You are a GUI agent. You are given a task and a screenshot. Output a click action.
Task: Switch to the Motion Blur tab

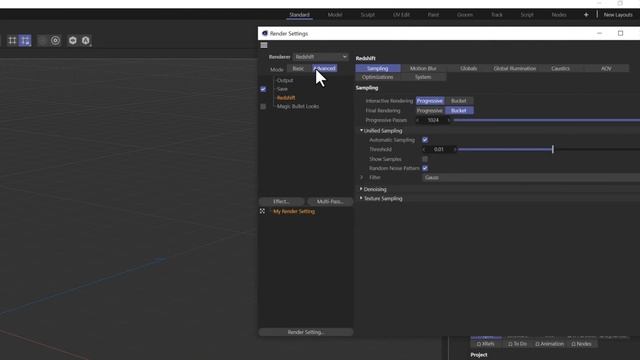coord(423,69)
